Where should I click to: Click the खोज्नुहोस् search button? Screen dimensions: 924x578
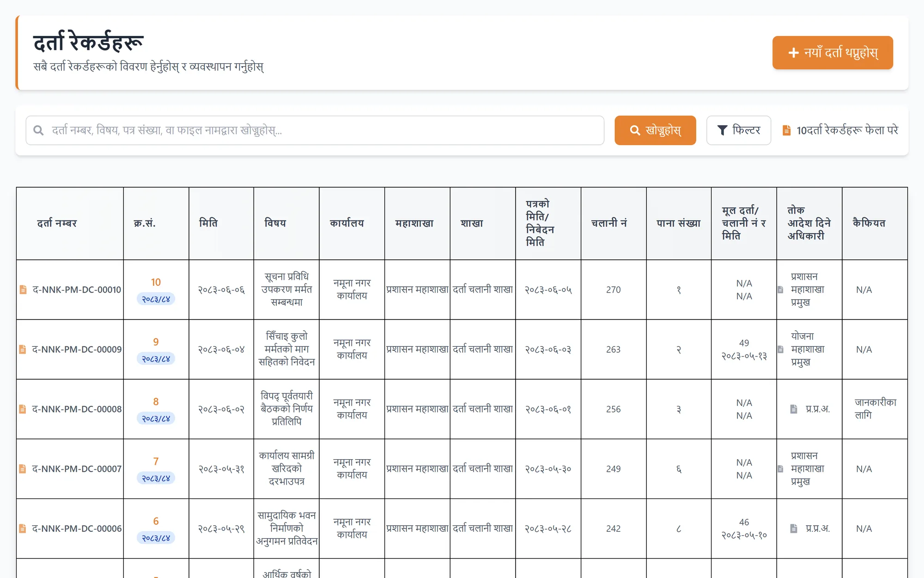click(x=655, y=130)
